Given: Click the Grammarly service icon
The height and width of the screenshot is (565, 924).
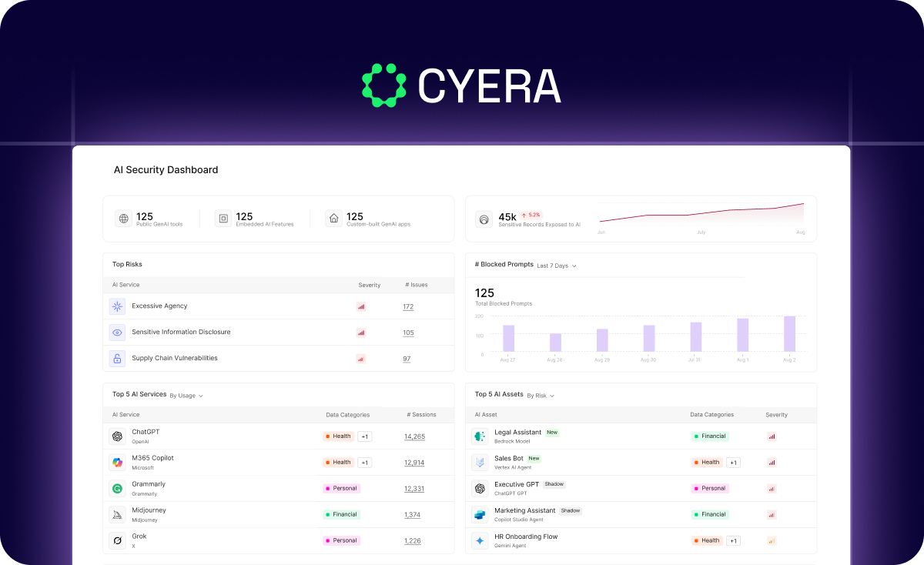Looking at the screenshot, I should coord(117,489).
